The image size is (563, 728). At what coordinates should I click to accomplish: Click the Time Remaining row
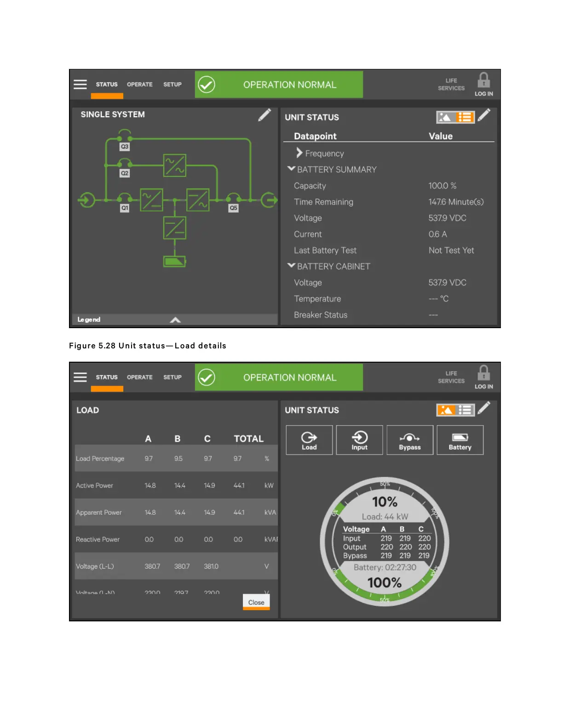[x=389, y=202]
